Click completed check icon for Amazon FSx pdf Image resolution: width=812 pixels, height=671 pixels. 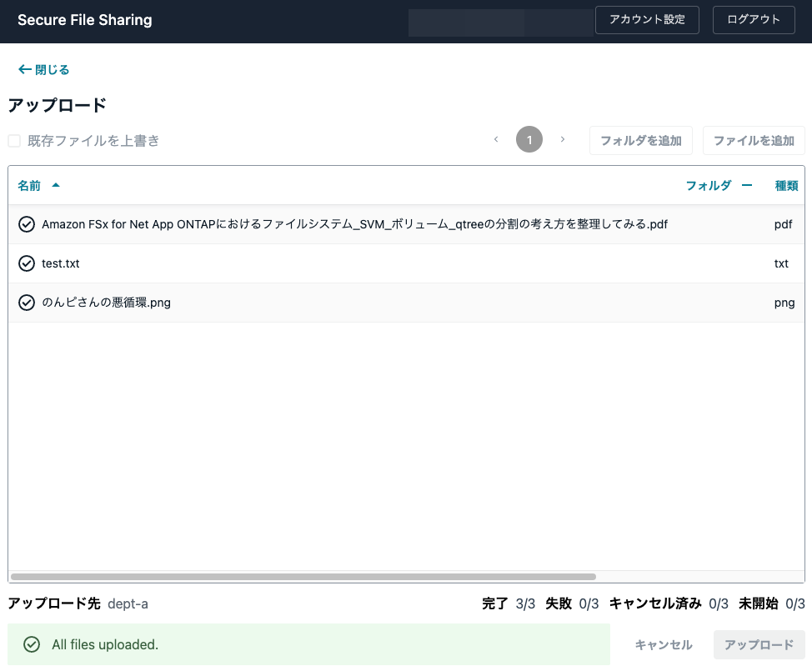(27, 224)
